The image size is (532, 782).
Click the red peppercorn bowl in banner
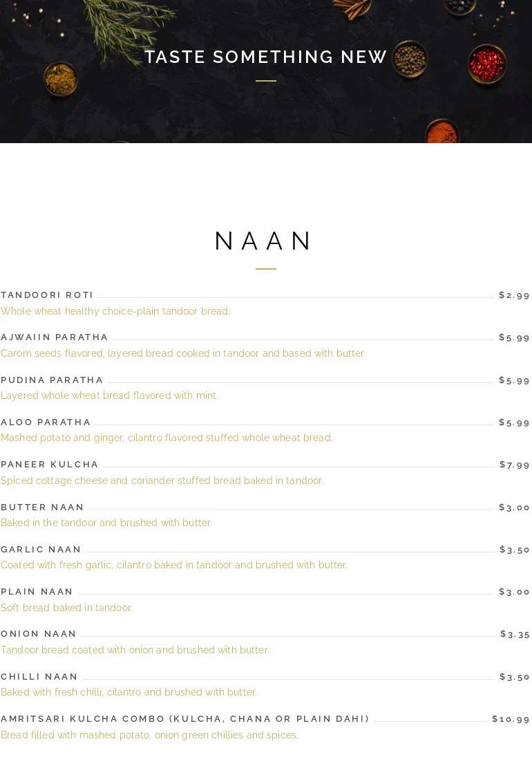click(487, 64)
